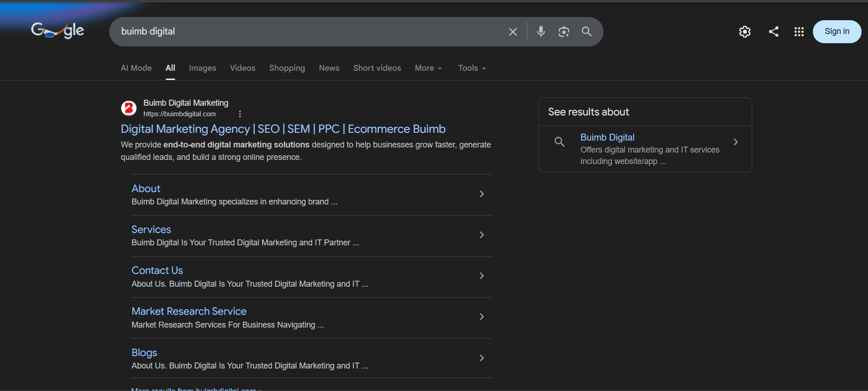Clear the search box text
Image resolution: width=868 pixels, height=391 pixels.
513,32
